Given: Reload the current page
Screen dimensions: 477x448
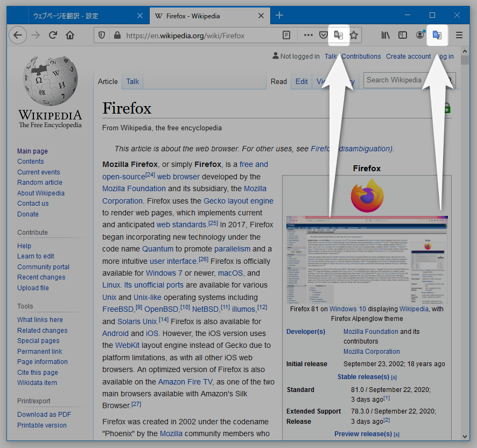Looking at the screenshot, I should 53,36.
